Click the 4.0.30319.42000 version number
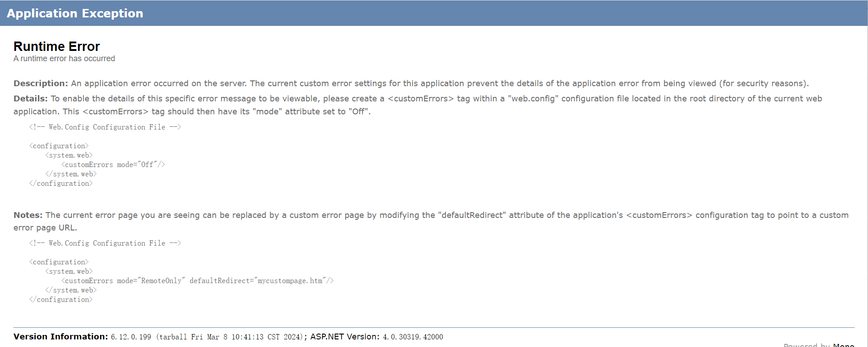This screenshot has width=868, height=347. pos(413,337)
